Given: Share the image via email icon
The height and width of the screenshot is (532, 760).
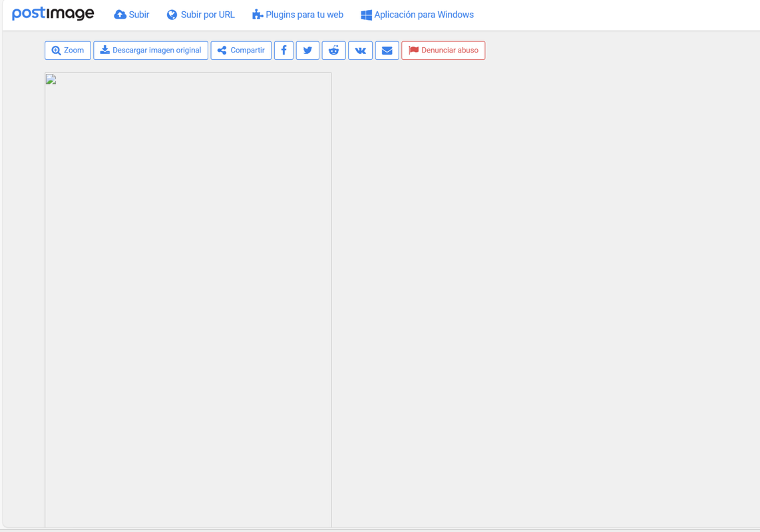Looking at the screenshot, I should (x=387, y=51).
